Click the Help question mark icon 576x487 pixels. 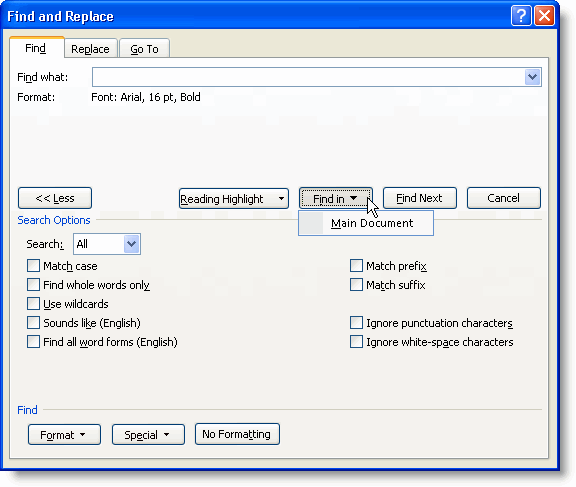coord(521,16)
